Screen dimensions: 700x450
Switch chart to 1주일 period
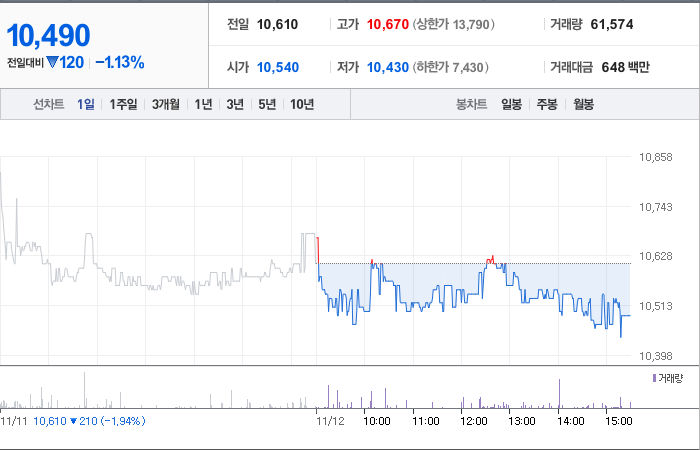[x=123, y=104]
